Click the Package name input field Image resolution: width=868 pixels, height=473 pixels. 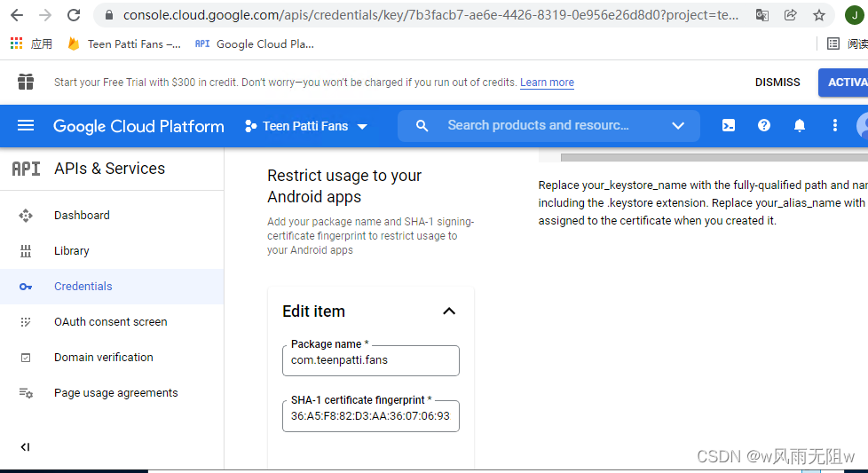[371, 361]
